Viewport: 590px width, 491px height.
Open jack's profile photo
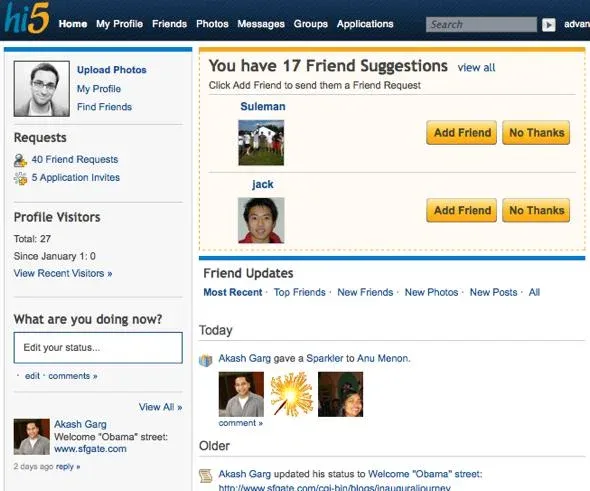261,220
